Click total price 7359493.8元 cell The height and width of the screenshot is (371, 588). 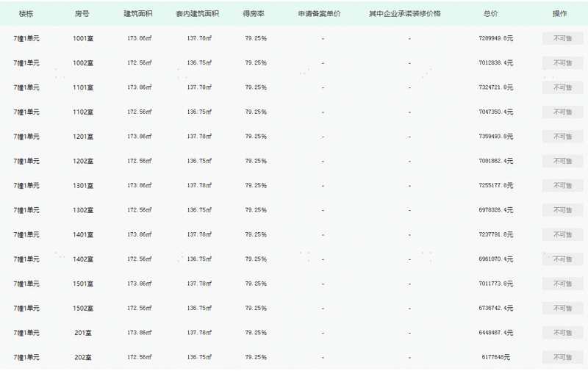point(495,137)
